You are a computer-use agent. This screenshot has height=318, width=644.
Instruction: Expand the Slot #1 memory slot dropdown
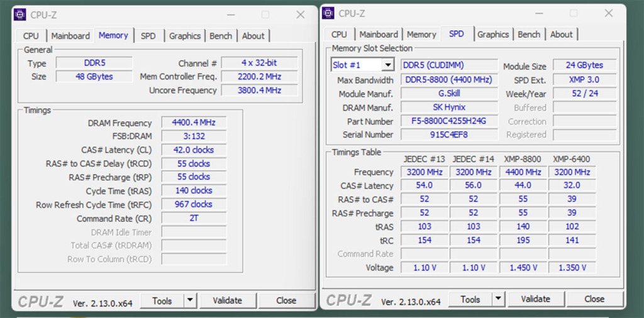[387, 65]
